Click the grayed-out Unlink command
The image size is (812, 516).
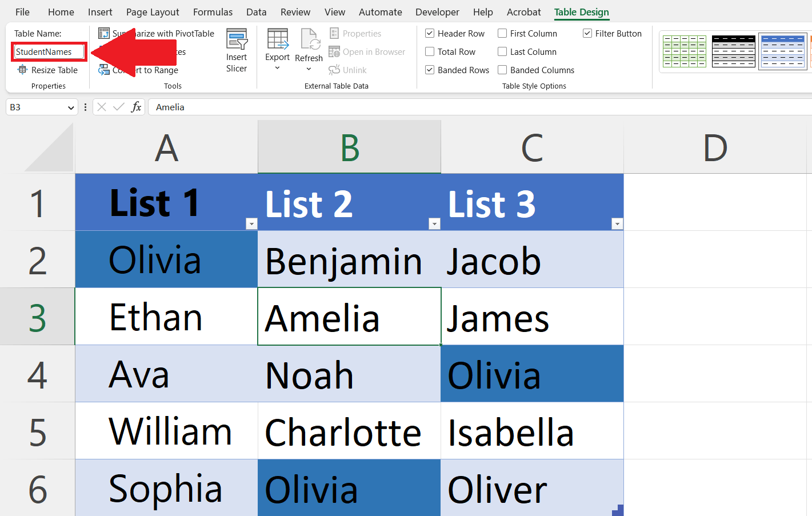348,70
